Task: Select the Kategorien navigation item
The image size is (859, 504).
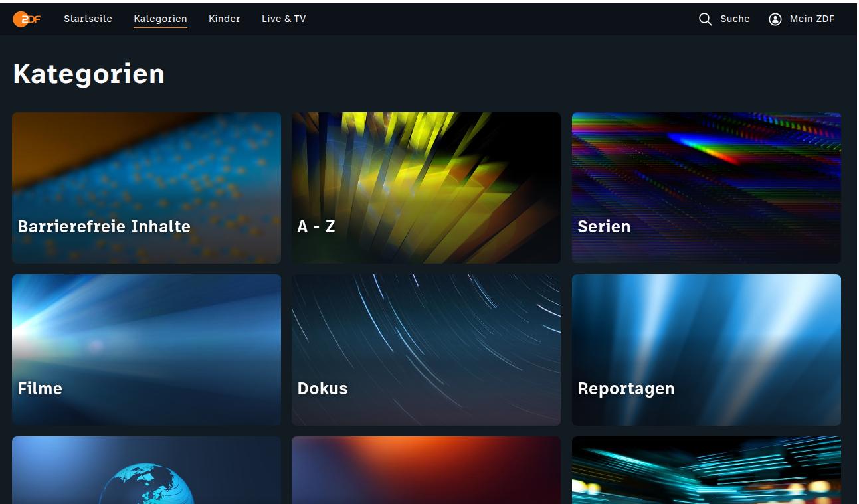Action: (160, 19)
